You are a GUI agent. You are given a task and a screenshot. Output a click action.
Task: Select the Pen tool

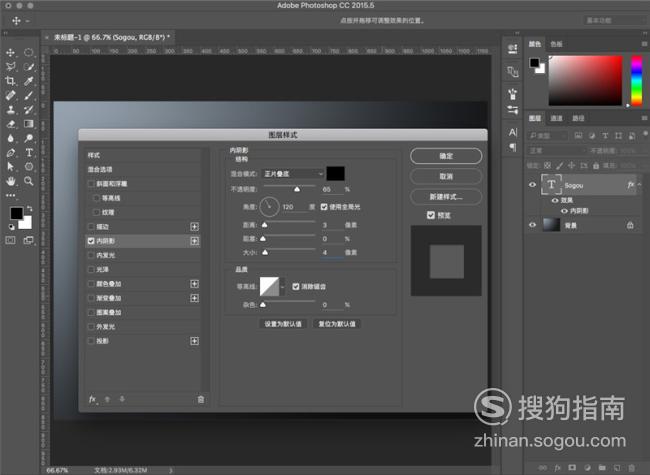coord(10,153)
